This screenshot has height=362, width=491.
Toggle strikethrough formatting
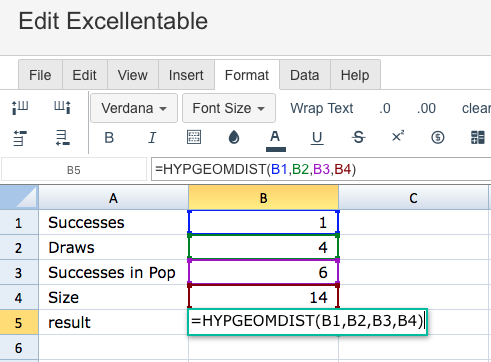click(x=358, y=137)
